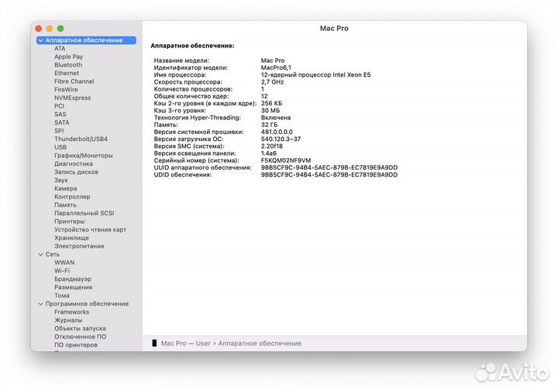Select Контроллер in the sidebar
Viewport: 558px width, 392px height.
pyautogui.click(x=72, y=196)
